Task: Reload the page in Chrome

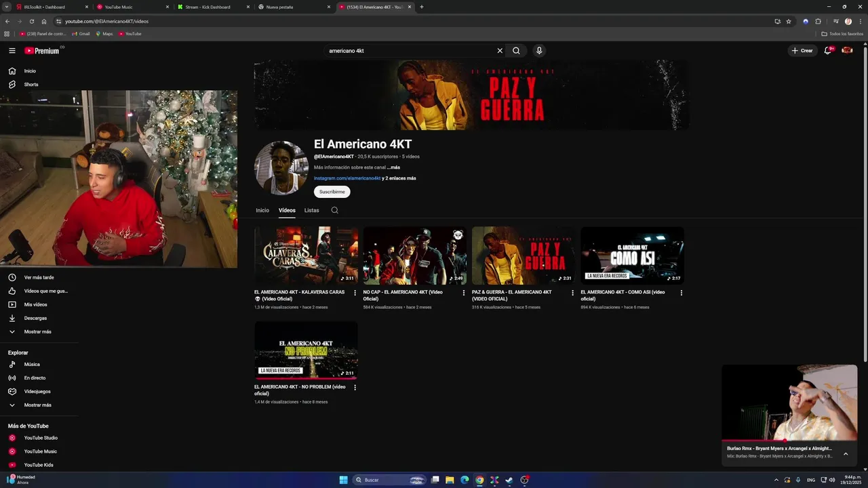Action: (31, 21)
